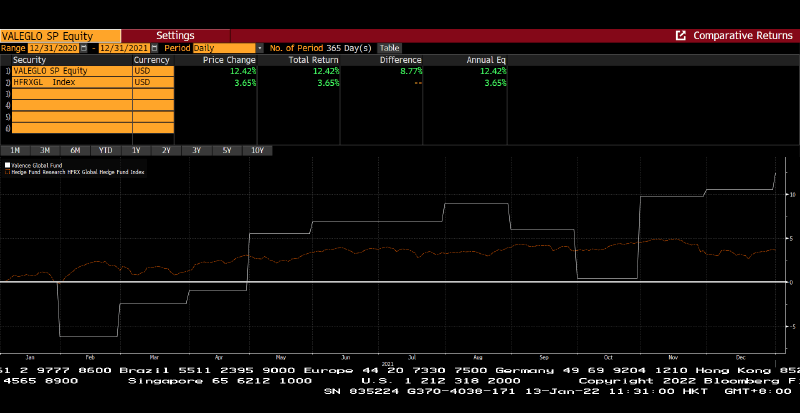
Task: Edit the VALEGLO SP Equity header field
Action: coord(61,36)
